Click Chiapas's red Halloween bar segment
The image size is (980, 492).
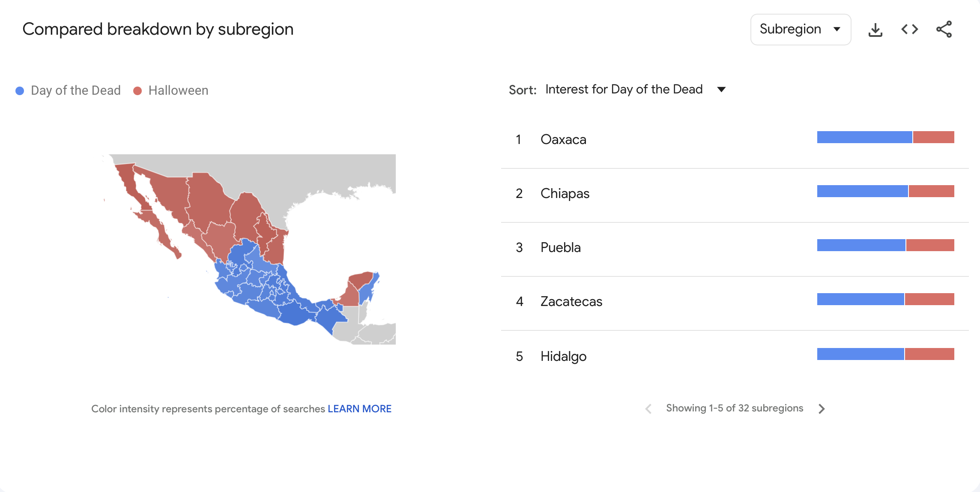[931, 191]
